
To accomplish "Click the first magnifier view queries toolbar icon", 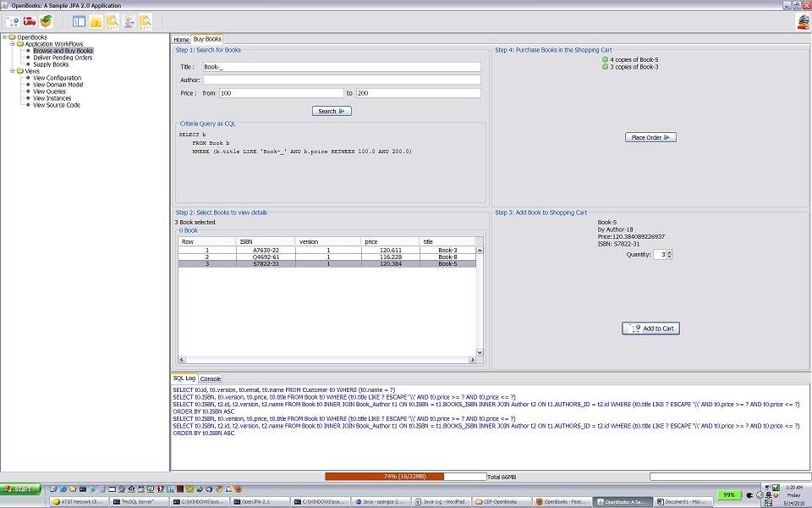I will (x=112, y=21).
